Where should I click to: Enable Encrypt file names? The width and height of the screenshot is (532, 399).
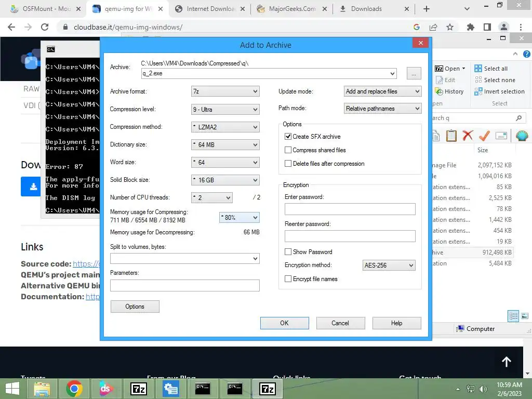tap(288, 279)
